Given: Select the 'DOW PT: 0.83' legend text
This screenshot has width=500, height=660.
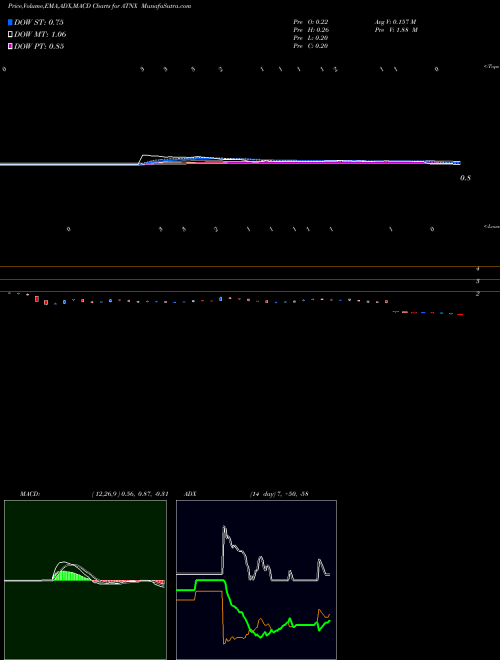Looking at the screenshot, I should click(39, 46).
